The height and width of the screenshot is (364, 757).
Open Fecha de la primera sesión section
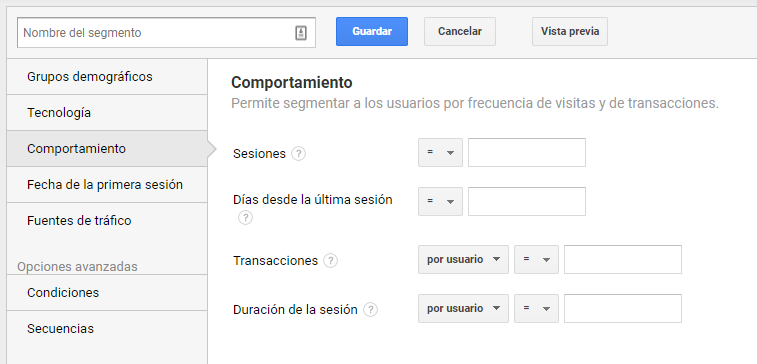click(x=107, y=185)
